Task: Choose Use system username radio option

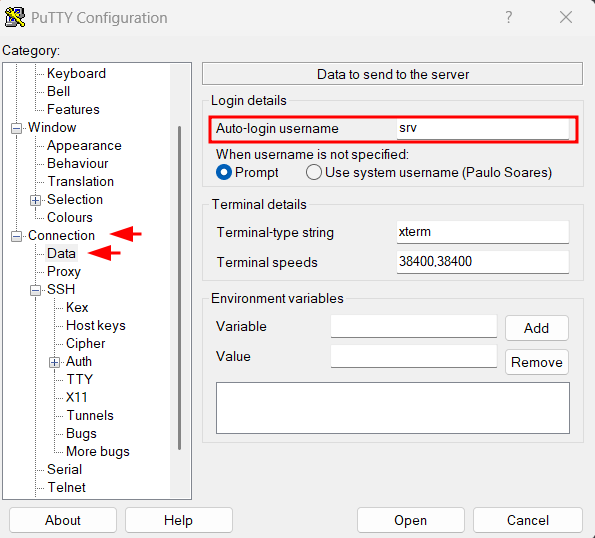Action: tap(314, 173)
